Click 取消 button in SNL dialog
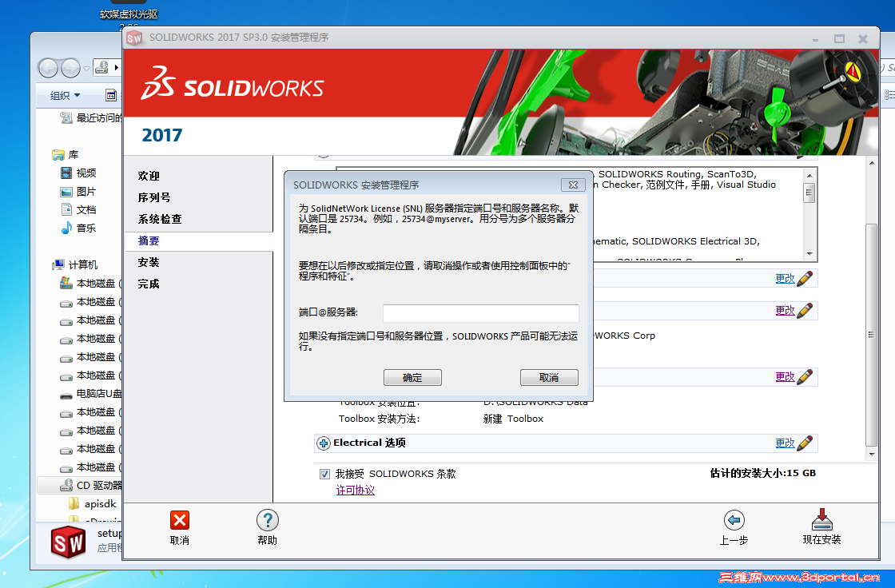This screenshot has height=588, width=895. coord(549,377)
